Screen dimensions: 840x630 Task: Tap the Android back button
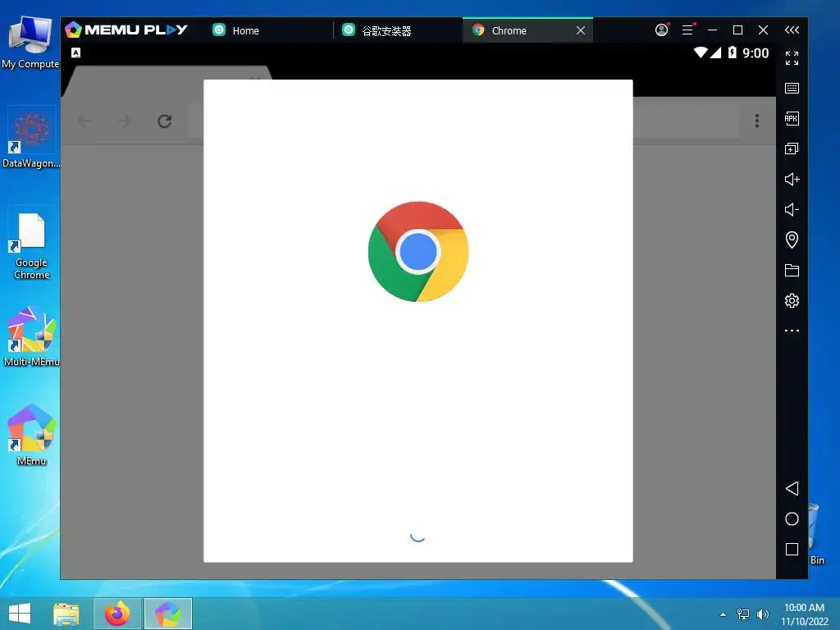[792, 488]
